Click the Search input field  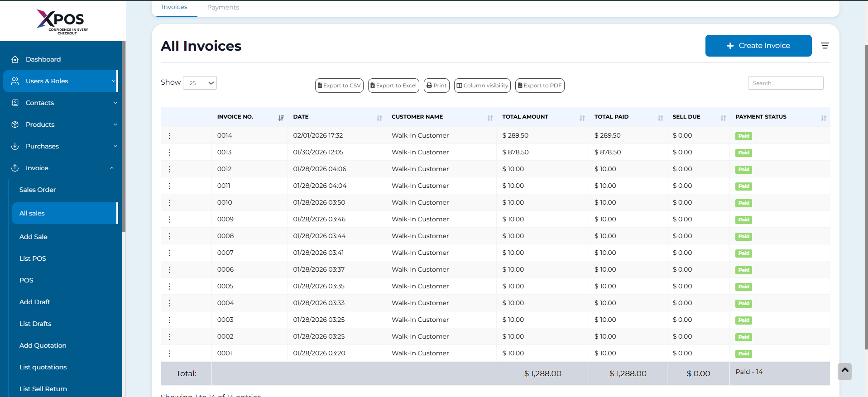785,83
